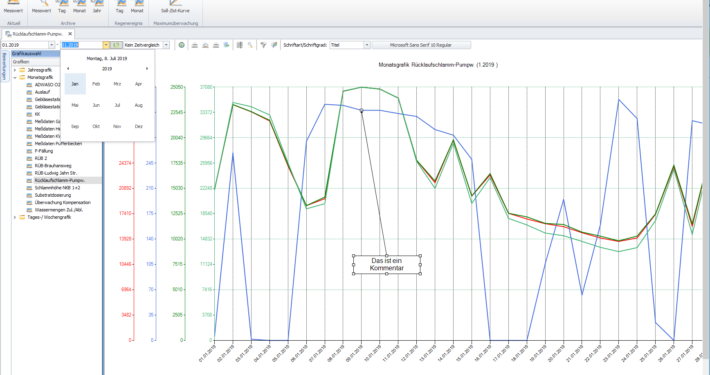
Task: Switch to the Rücklaufschlamm-Pumpw. document tab
Action: point(38,34)
